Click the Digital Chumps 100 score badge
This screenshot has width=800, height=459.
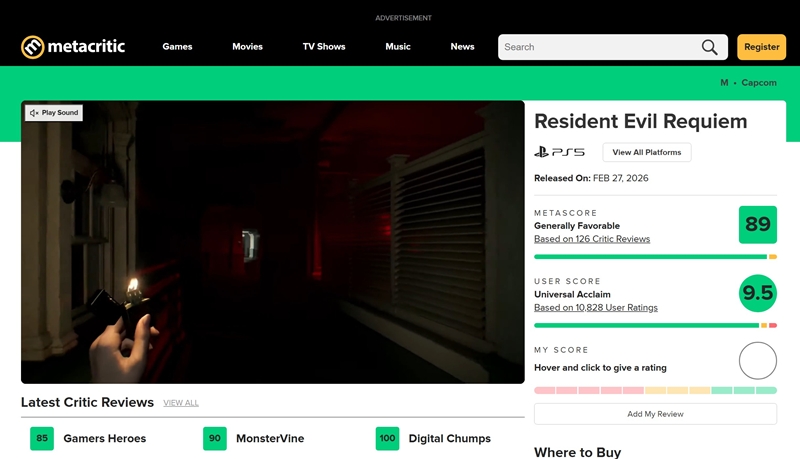pos(387,438)
